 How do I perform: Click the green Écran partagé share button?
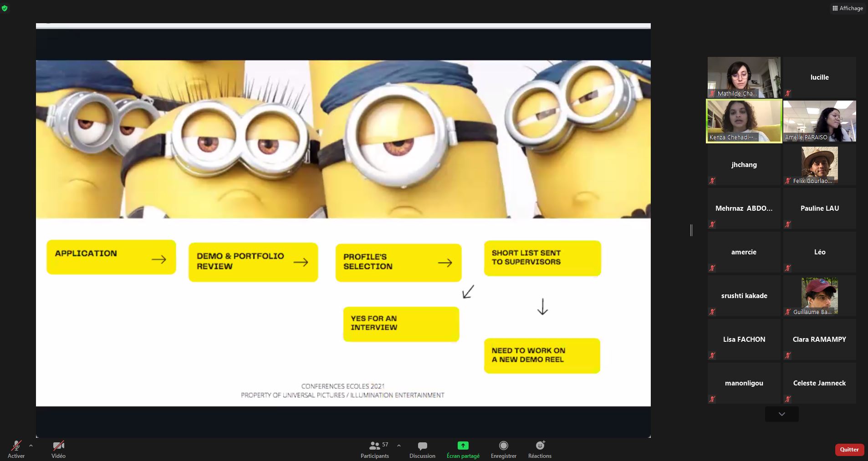(463, 449)
